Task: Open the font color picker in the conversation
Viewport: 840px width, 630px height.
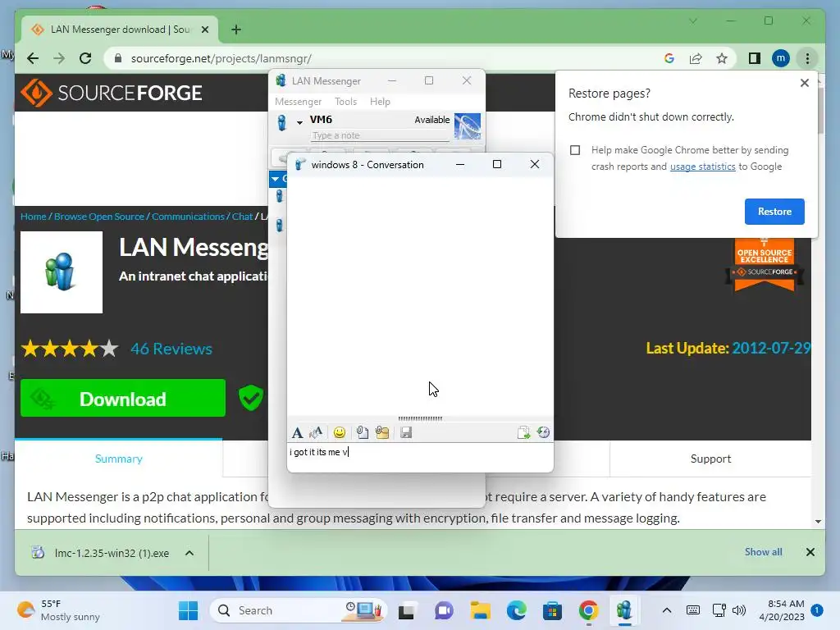Action: click(316, 432)
